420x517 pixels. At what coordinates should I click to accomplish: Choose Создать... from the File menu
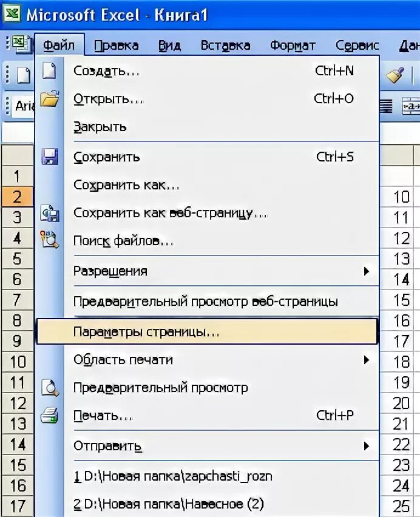[208, 70]
